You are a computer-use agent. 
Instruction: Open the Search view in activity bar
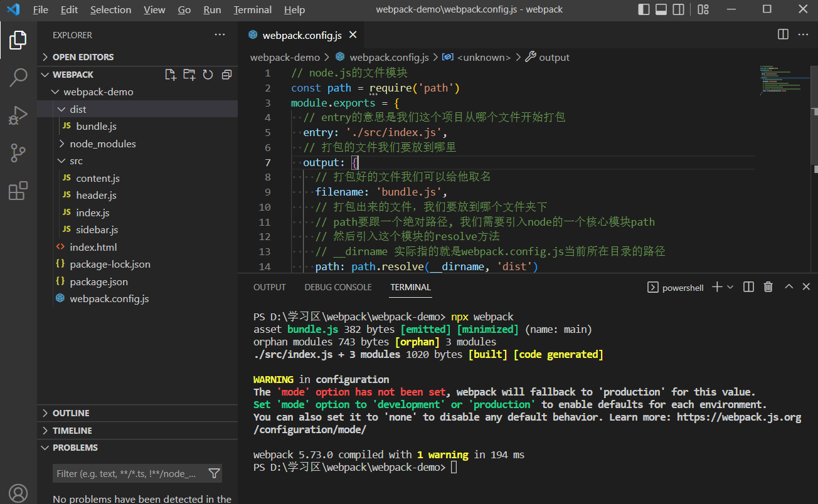pyautogui.click(x=18, y=78)
